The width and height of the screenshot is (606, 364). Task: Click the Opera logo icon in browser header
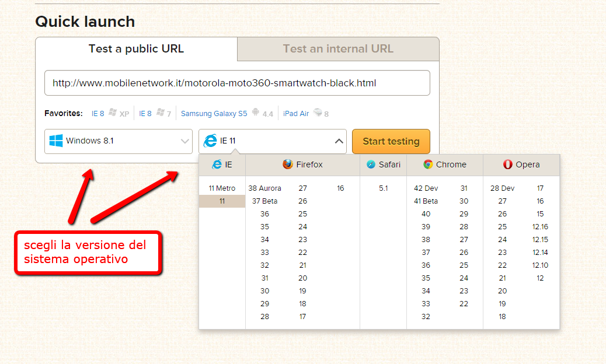tap(507, 164)
